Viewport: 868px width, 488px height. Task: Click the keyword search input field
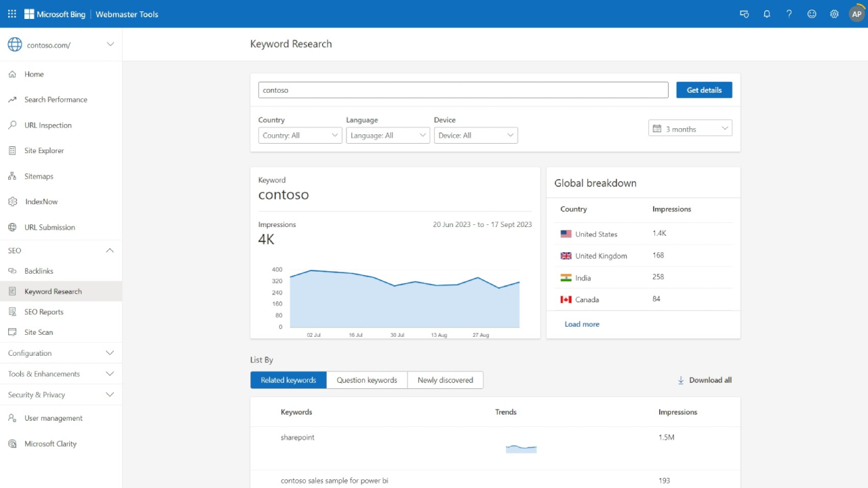pos(463,90)
